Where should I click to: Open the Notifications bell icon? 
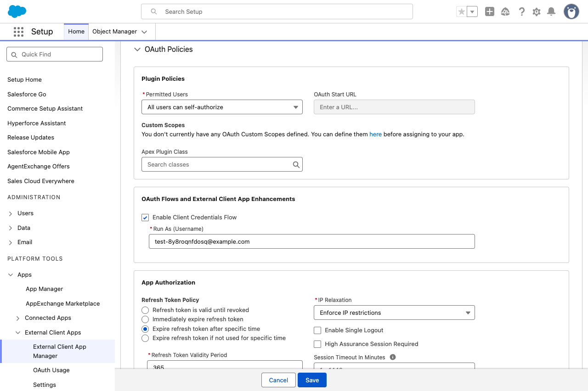coord(551,11)
